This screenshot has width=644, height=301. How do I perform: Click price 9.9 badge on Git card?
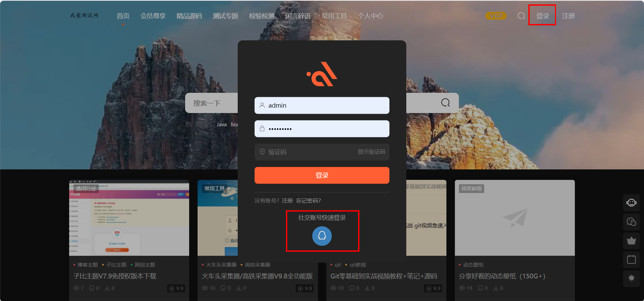(x=433, y=288)
